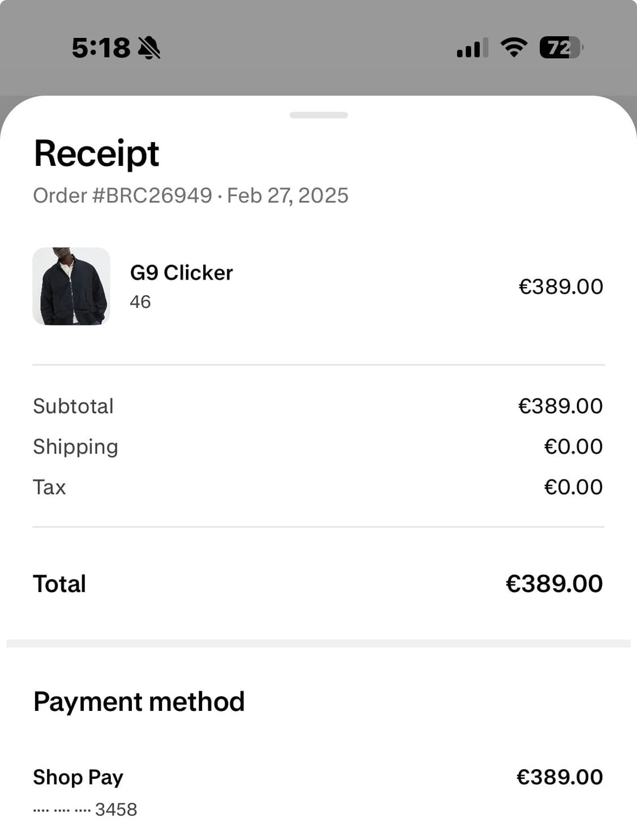Screen dimensions: 637x840
Task: Select the G9 Clicker jacket thumbnail
Action: pyautogui.click(x=71, y=286)
